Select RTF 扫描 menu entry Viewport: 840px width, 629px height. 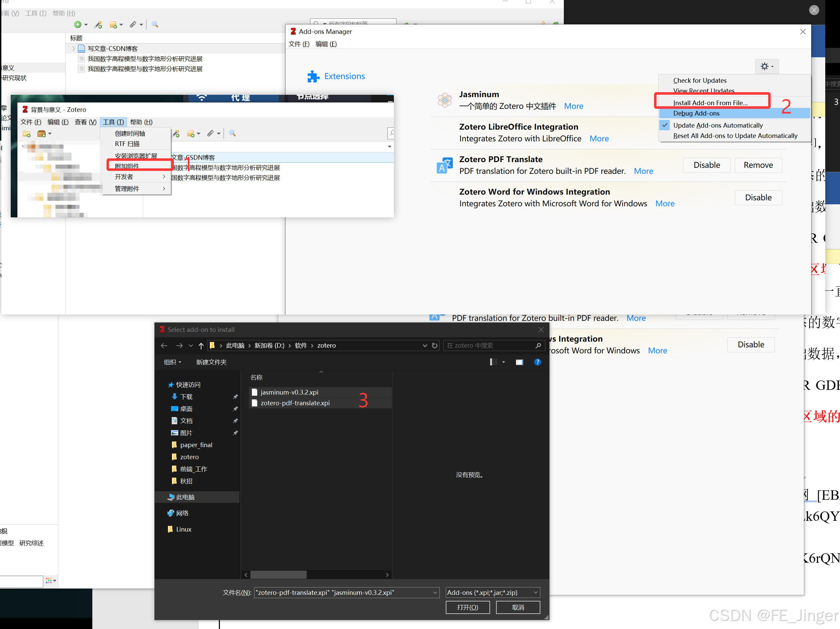point(137,144)
